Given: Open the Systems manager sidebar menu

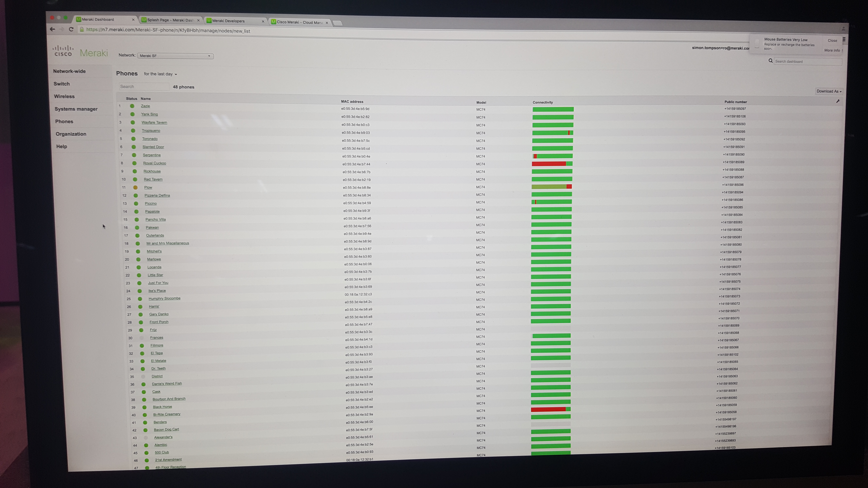Looking at the screenshot, I should point(76,109).
